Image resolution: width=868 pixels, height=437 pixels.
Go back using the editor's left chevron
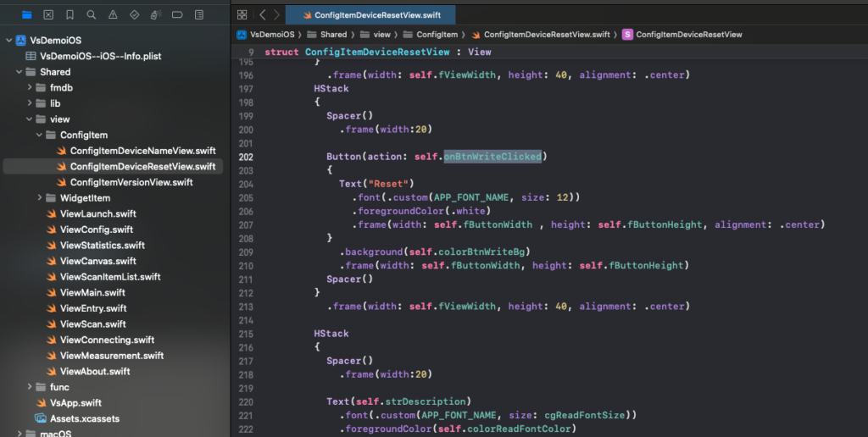coord(263,14)
